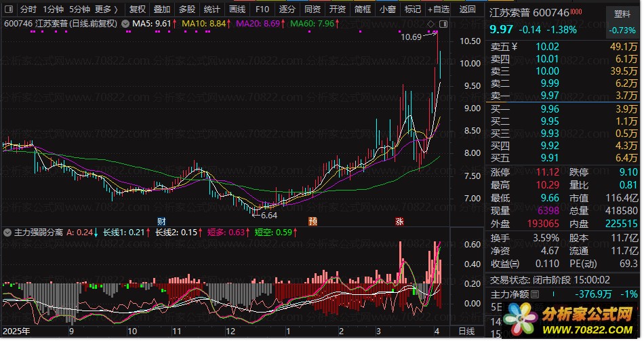Click the 交易状态 闭市阶段 status line

pyautogui.click(x=550, y=280)
